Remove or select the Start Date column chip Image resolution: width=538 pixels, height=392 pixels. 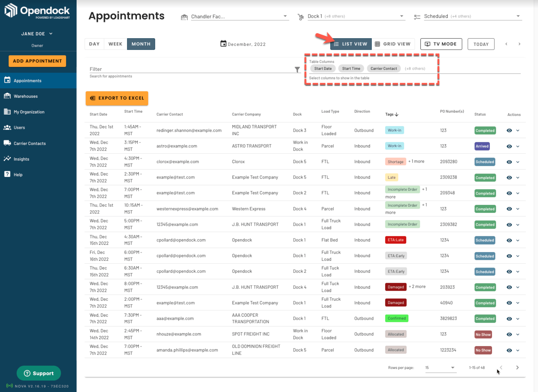pyautogui.click(x=323, y=68)
